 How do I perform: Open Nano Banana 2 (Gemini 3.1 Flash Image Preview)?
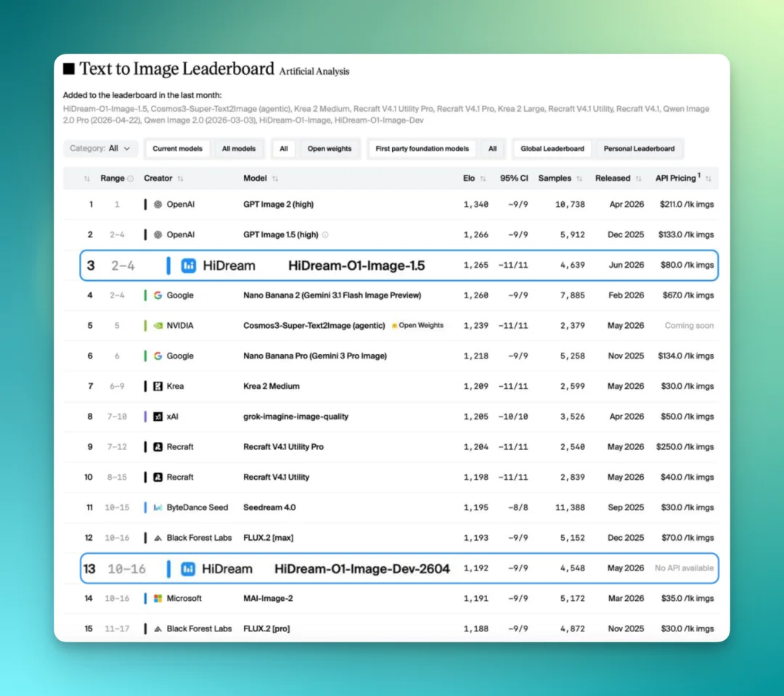point(332,295)
